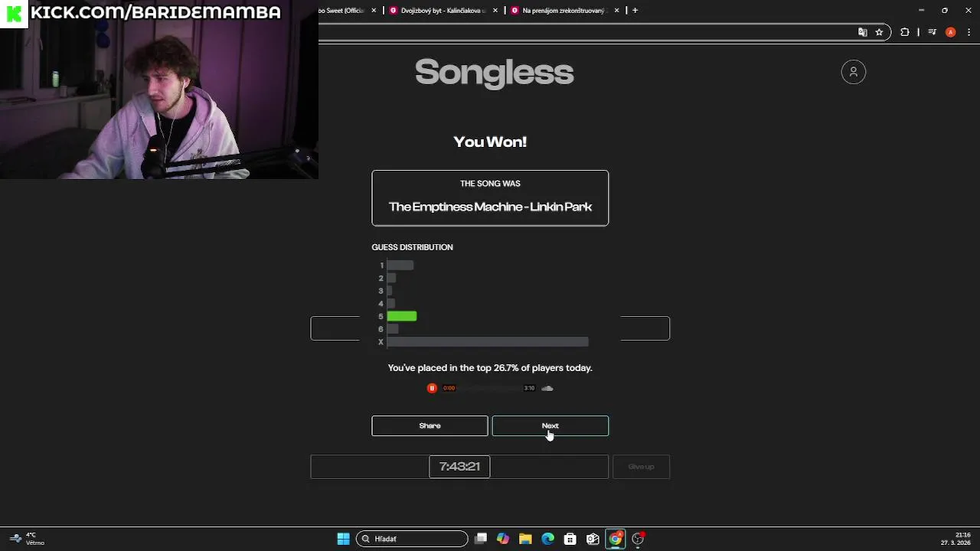Close the Sweet (Official) tab

[374, 11]
